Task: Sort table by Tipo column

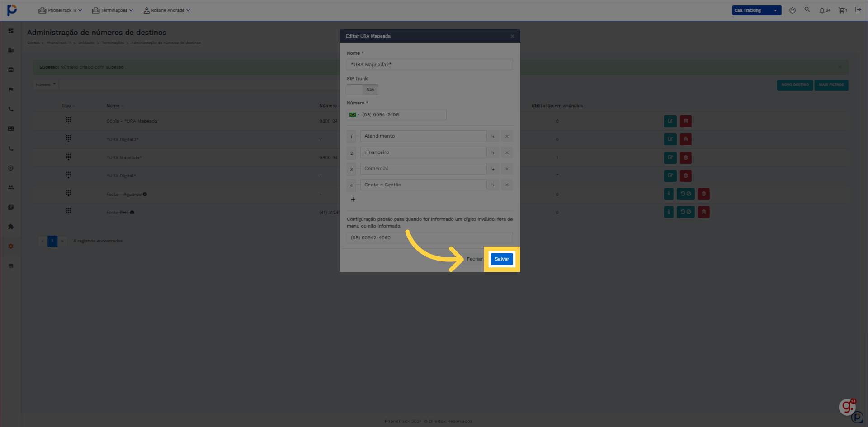Action: coord(68,106)
